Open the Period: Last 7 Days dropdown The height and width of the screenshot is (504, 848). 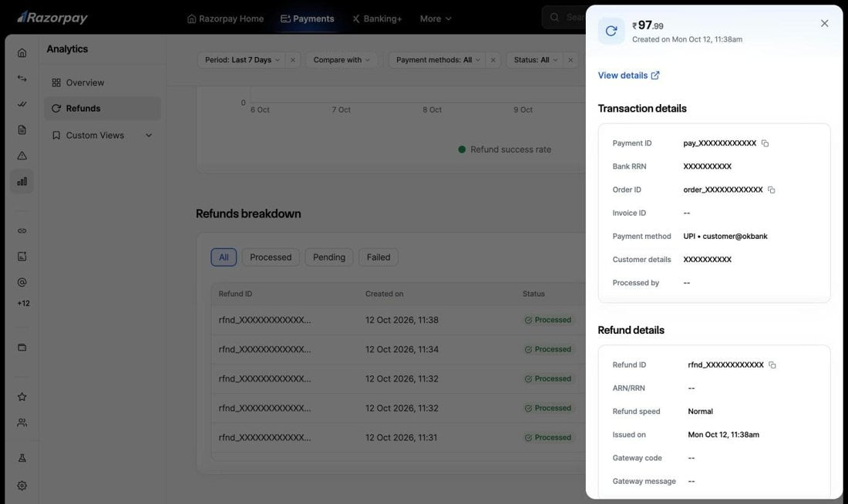[242, 60]
